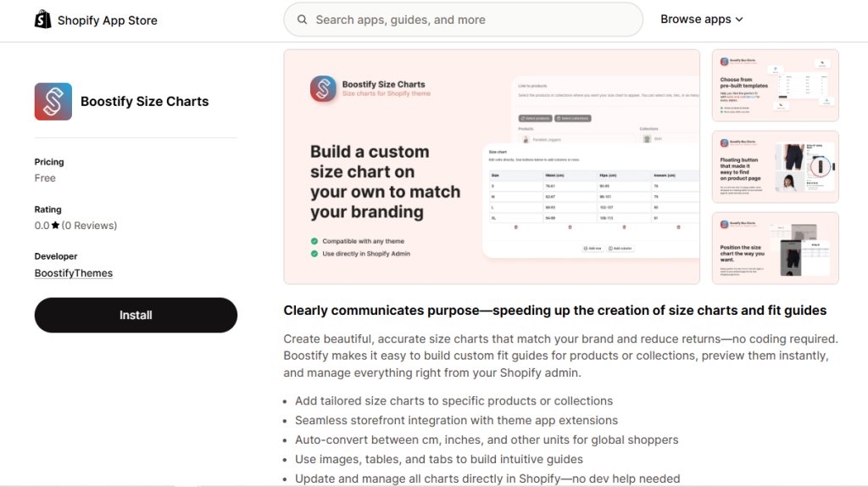Open the (0 Reviews) link
This screenshot has height=487, width=868.
pos(89,226)
